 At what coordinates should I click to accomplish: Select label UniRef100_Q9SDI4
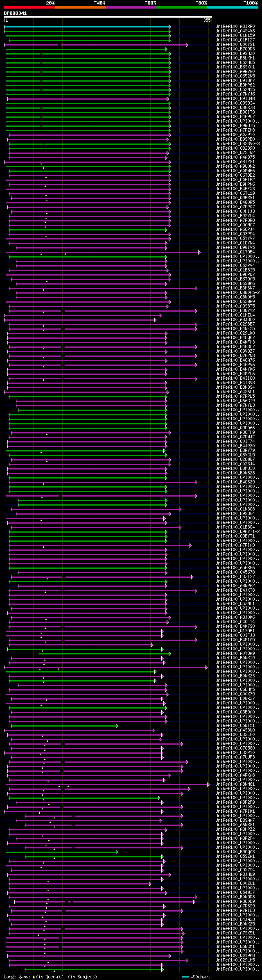pyautogui.click(x=235, y=103)
